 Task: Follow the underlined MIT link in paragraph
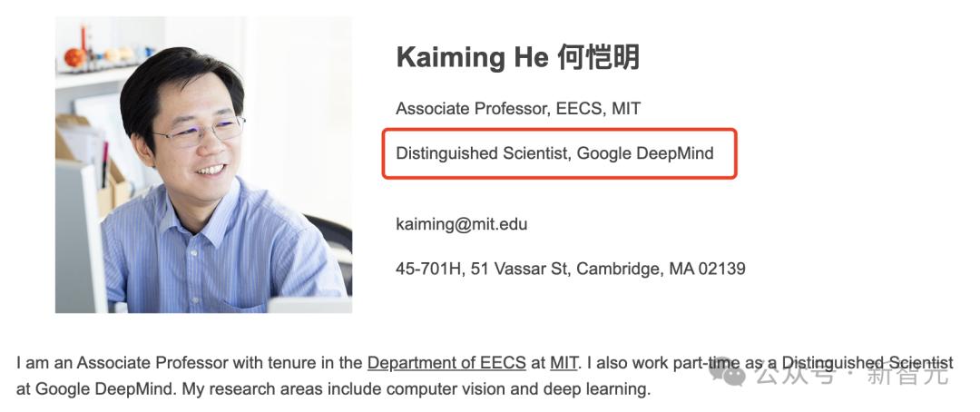[x=563, y=363]
